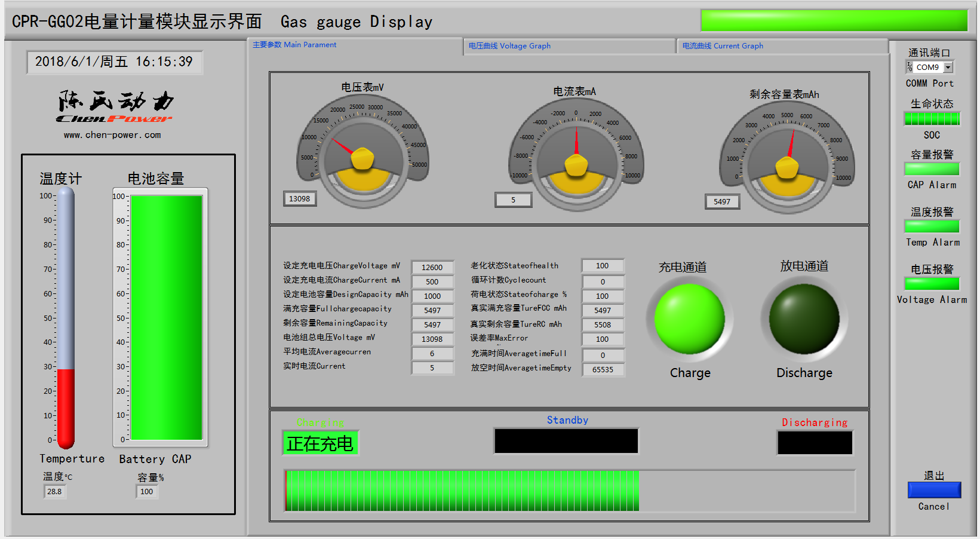Screen dimensions: 980x539
Task: Switch to the Current Graph tab
Action: click(782, 46)
